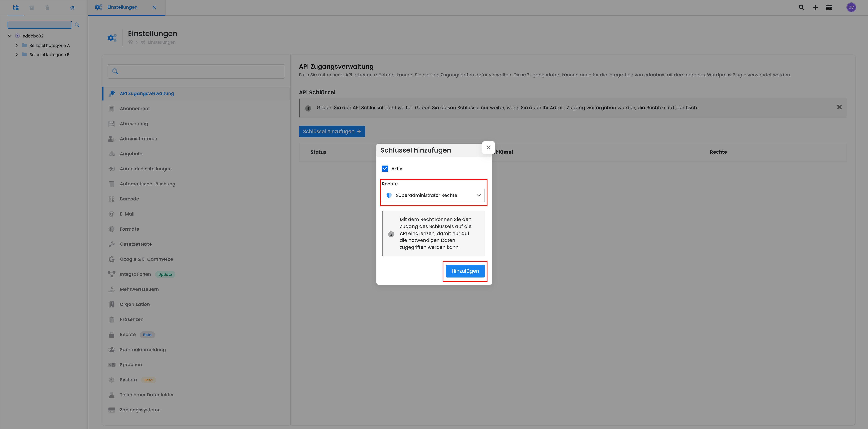Open the Superadministrator Rechte dropdown

click(x=433, y=195)
